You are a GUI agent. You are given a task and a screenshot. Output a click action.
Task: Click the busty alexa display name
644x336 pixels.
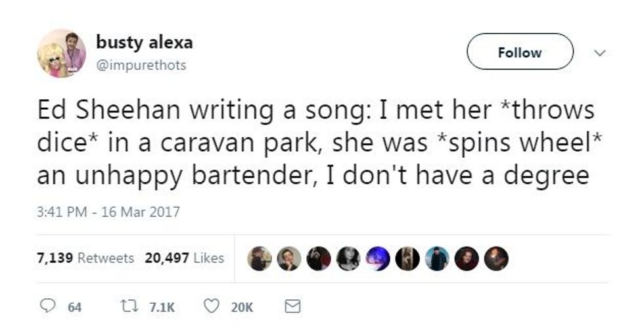[x=145, y=43]
